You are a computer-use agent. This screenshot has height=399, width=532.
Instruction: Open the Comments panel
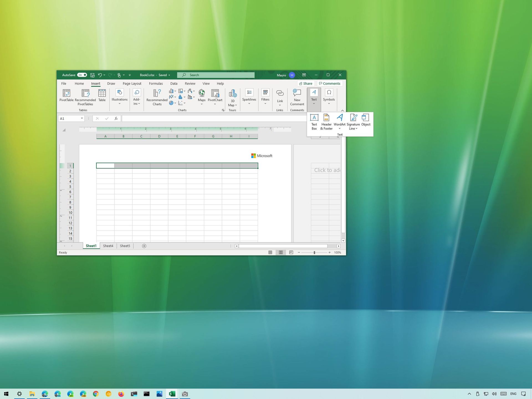(x=329, y=83)
